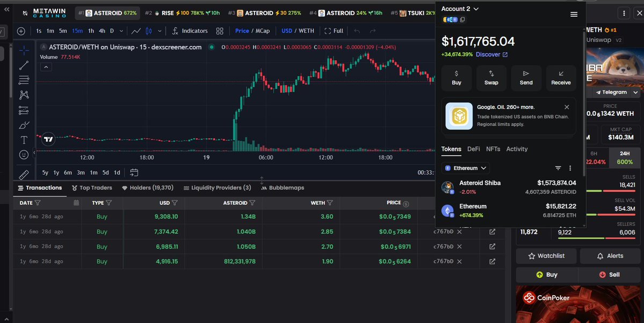The height and width of the screenshot is (323, 644).
Task: Click the Swap button in the wallet panel
Action: pos(491,78)
